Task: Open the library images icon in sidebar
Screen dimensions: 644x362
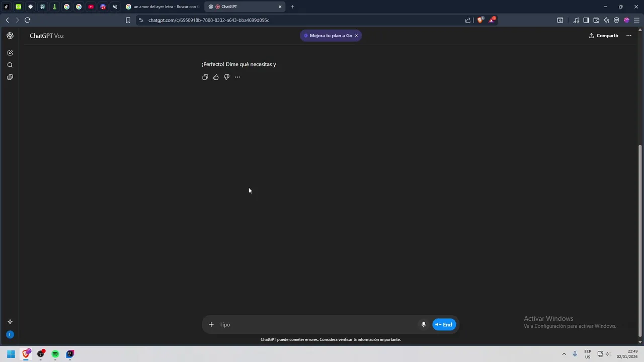Action: [10, 77]
